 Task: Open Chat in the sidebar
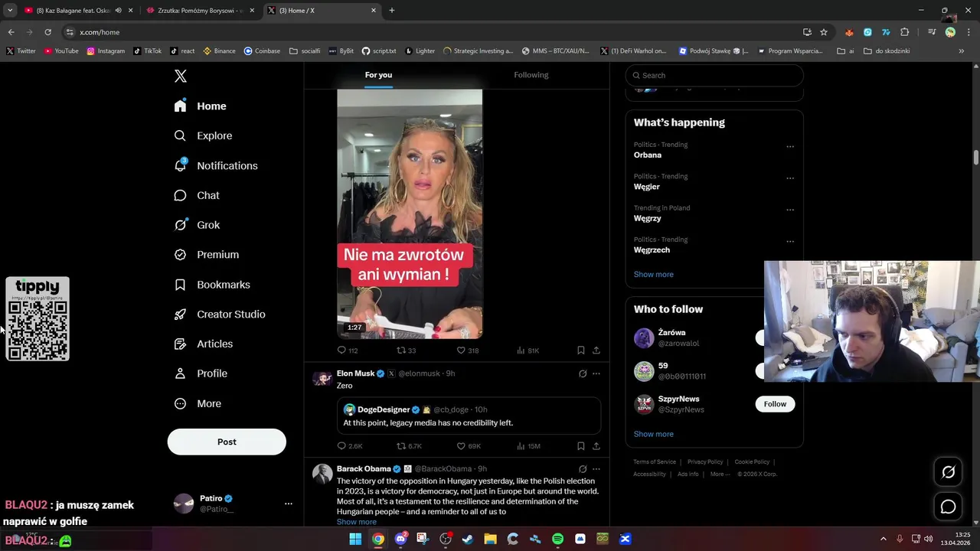(198, 195)
